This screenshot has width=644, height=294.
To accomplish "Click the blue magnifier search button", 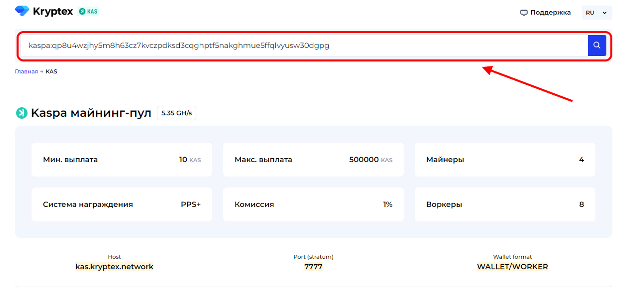I will click(x=597, y=45).
